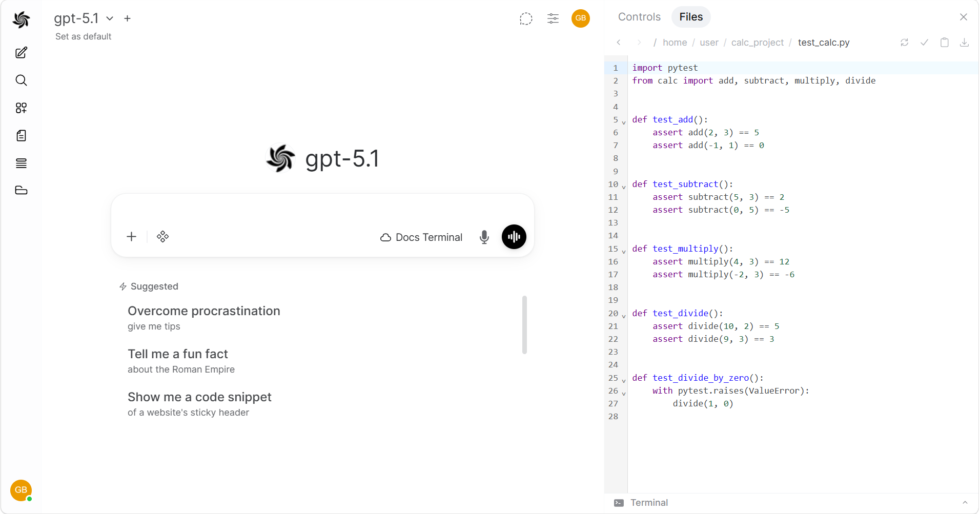Screen dimensions: 980x514
Task: Click Set as default link
Action: (83, 36)
